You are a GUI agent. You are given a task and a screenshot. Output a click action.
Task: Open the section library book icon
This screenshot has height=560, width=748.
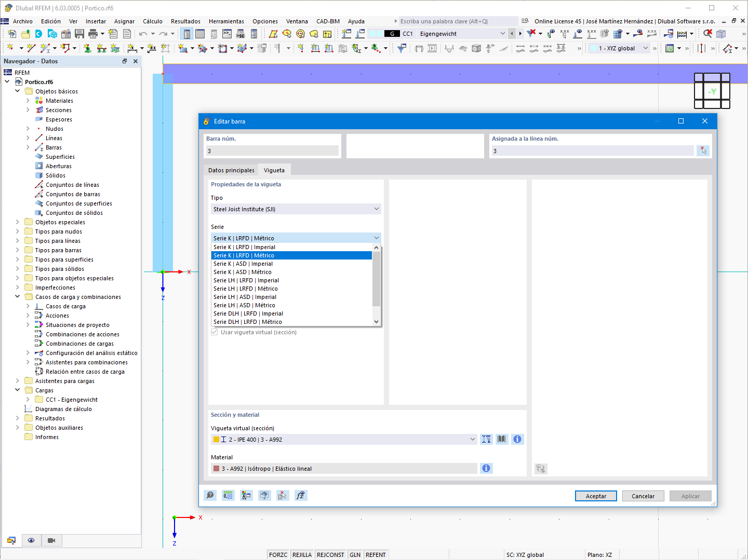(x=502, y=439)
